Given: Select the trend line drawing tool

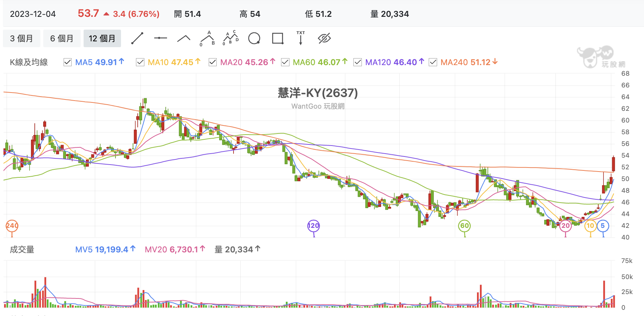Looking at the screenshot, I should coord(137,38).
